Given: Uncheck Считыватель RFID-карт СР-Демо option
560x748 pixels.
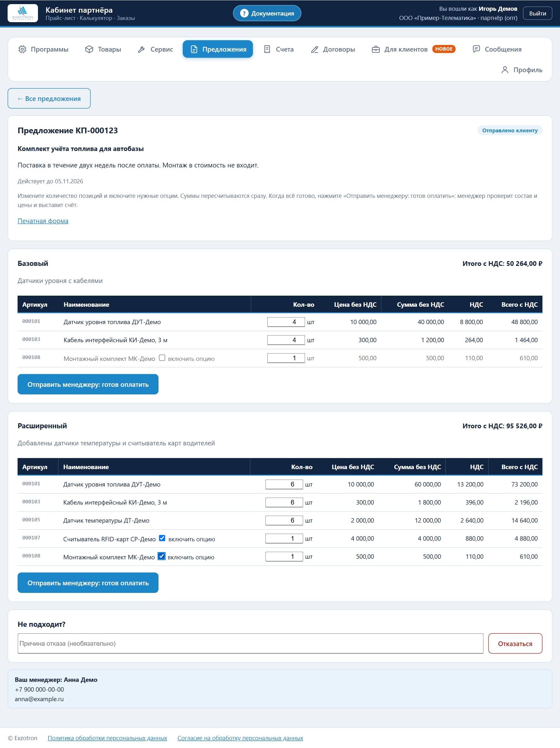Looking at the screenshot, I should 162,538.
